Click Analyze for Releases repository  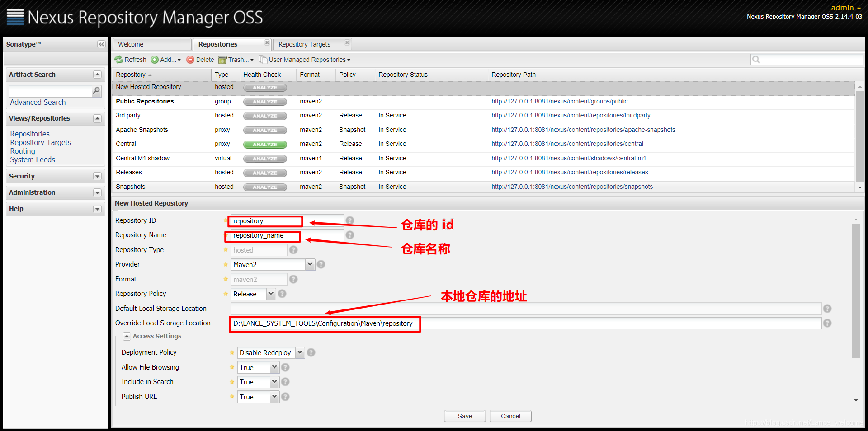pyautogui.click(x=265, y=173)
